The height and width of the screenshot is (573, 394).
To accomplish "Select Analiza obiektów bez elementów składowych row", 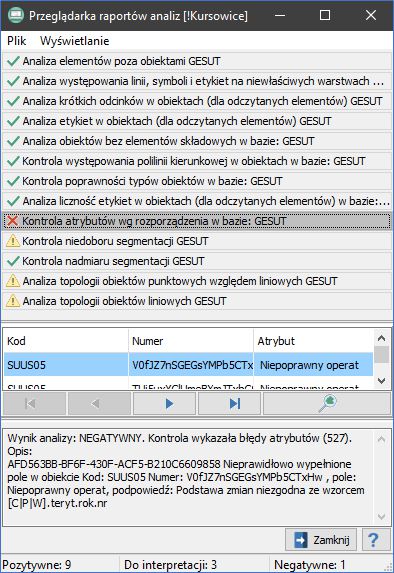I will [197, 141].
